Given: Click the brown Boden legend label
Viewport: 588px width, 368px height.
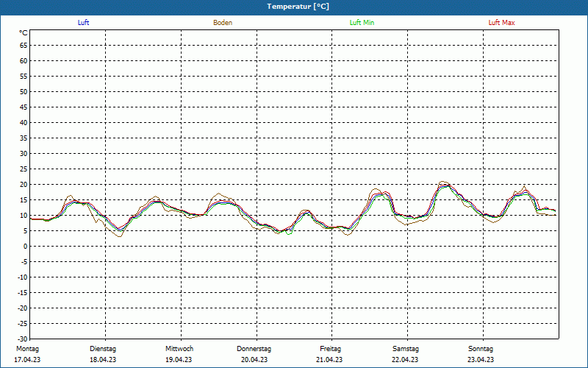Looking at the screenshot, I should tap(223, 23).
